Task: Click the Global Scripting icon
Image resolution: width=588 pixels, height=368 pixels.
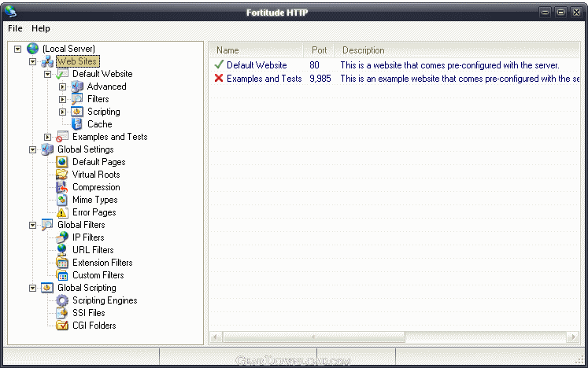Action: [47, 288]
